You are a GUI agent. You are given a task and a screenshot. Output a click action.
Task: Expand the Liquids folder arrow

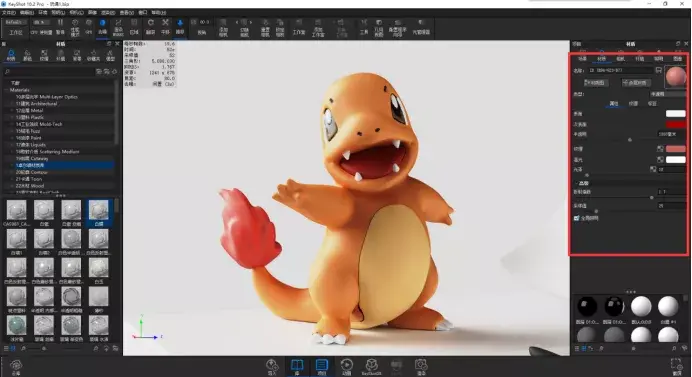(12, 145)
